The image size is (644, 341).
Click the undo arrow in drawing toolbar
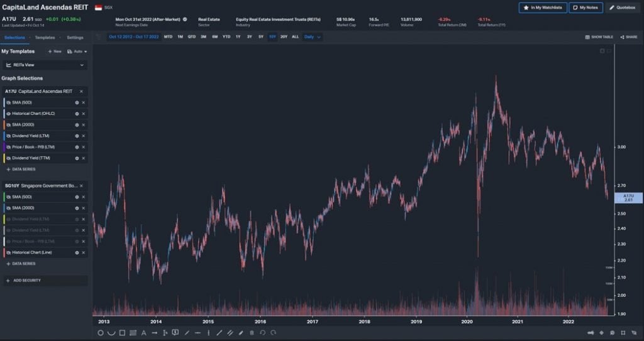click(262, 333)
